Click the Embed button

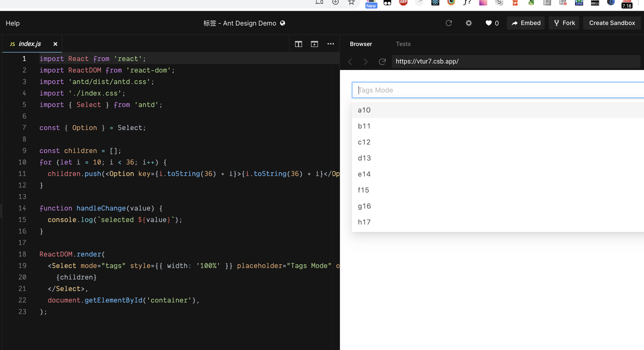525,23
